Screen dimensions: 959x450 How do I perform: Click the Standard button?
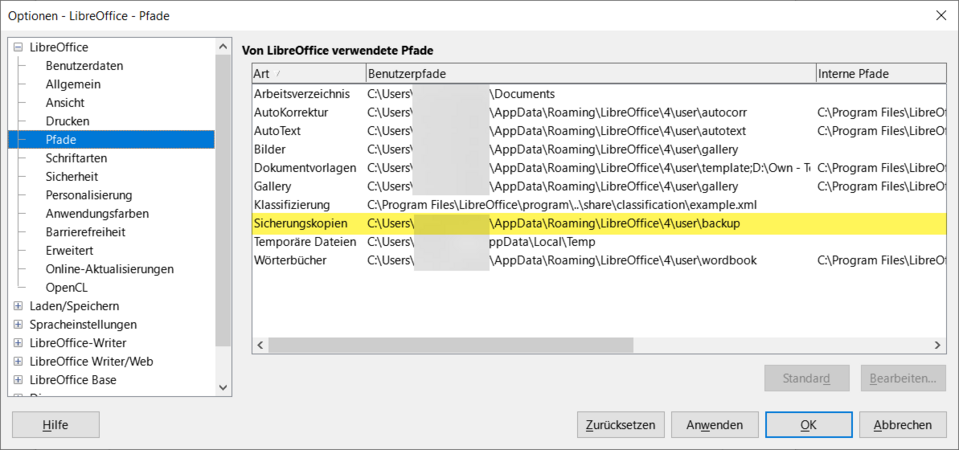tap(807, 378)
